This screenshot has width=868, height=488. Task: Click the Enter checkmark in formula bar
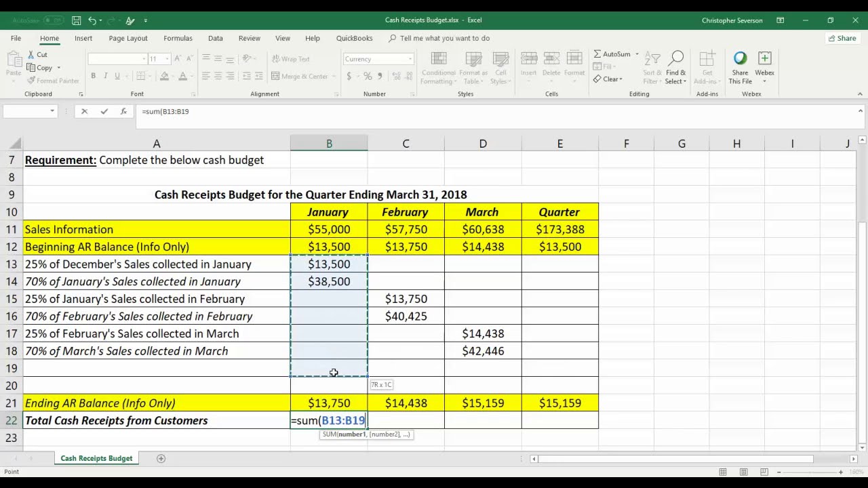click(104, 111)
